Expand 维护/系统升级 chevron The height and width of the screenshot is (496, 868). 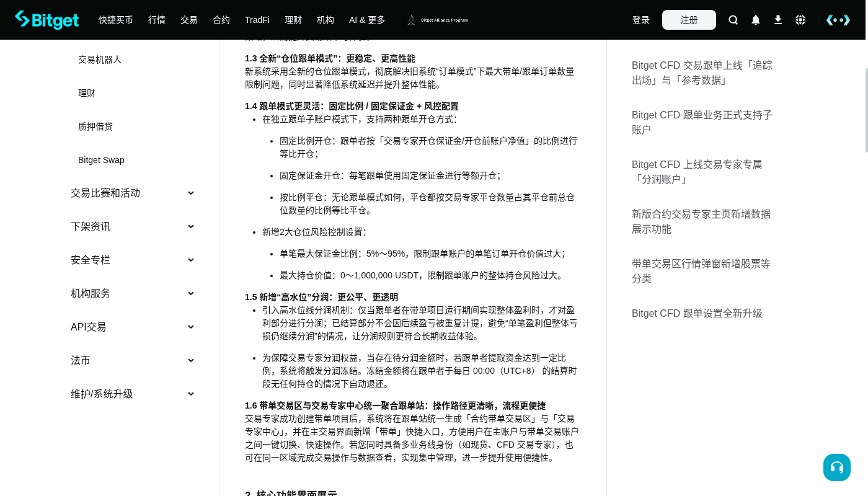[x=191, y=394]
